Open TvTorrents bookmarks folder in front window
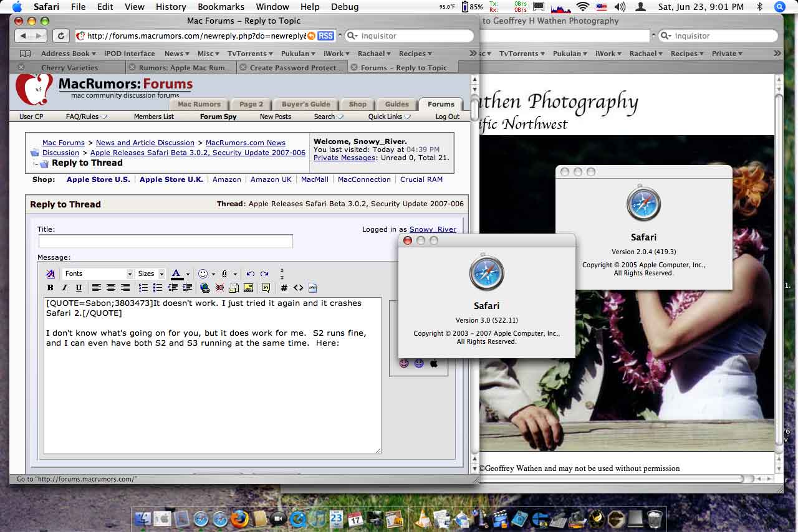This screenshot has height=532, width=798. [251, 54]
